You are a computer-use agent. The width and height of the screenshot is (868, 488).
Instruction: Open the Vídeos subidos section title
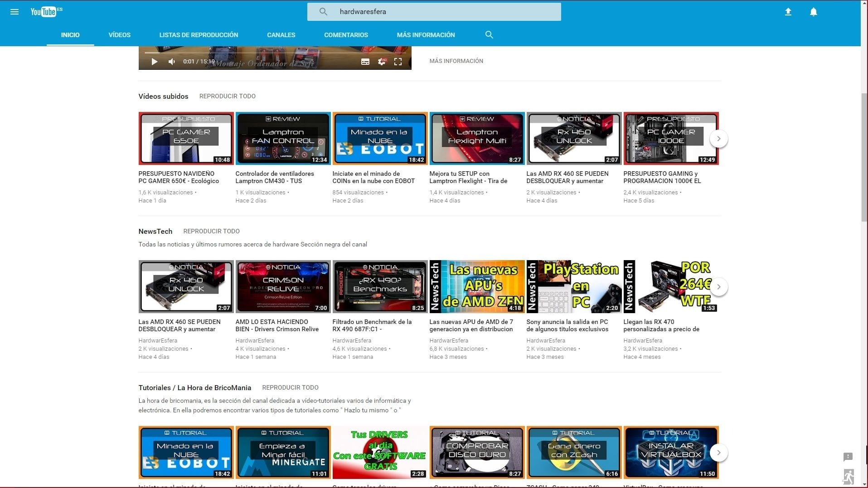pos(163,96)
